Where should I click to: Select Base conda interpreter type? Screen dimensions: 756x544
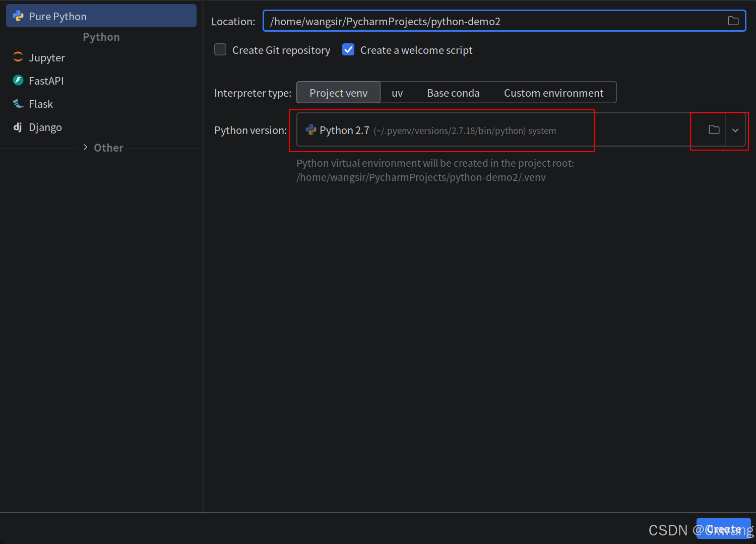[x=453, y=93]
